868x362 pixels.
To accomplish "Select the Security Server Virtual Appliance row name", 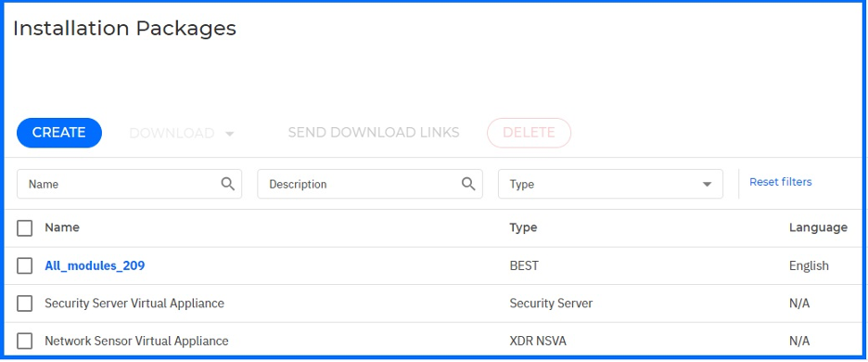I will click(x=134, y=304).
